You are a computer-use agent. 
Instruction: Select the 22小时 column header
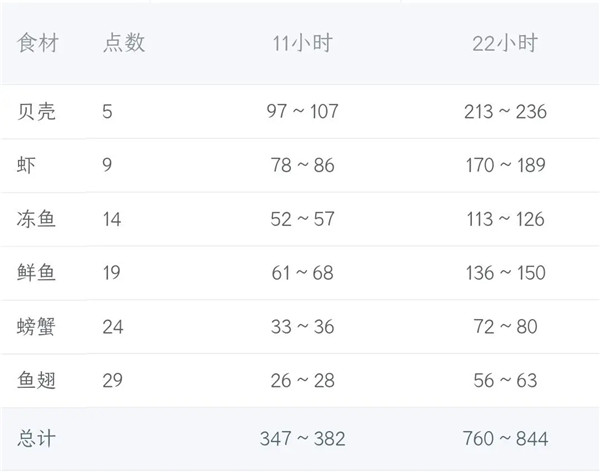pos(504,43)
